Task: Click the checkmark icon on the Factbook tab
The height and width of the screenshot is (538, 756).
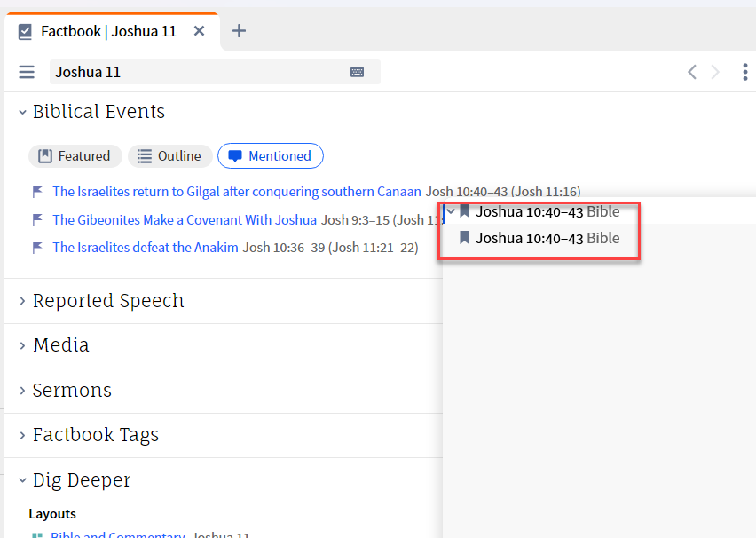Action: (24, 29)
